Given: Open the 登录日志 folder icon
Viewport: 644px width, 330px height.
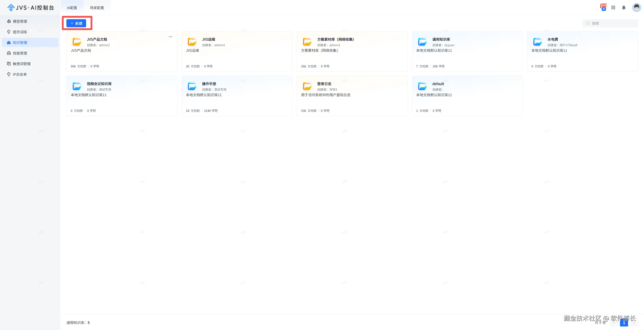Looking at the screenshot, I should 307,86.
